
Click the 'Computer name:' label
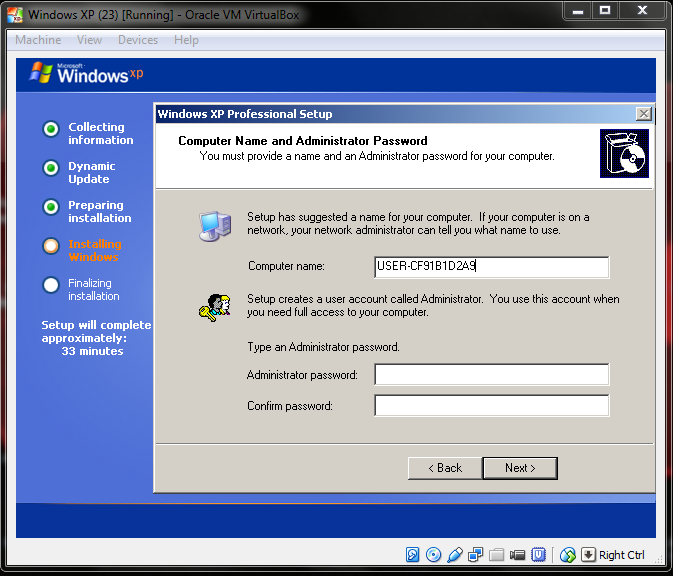[286, 266]
